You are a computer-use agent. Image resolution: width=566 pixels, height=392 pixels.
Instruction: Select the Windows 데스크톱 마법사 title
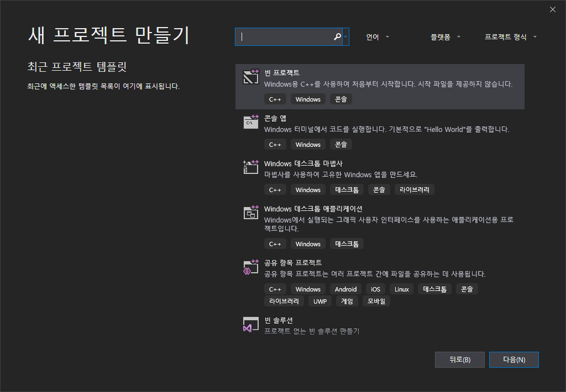pyautogui.click(x=303, y=163)
